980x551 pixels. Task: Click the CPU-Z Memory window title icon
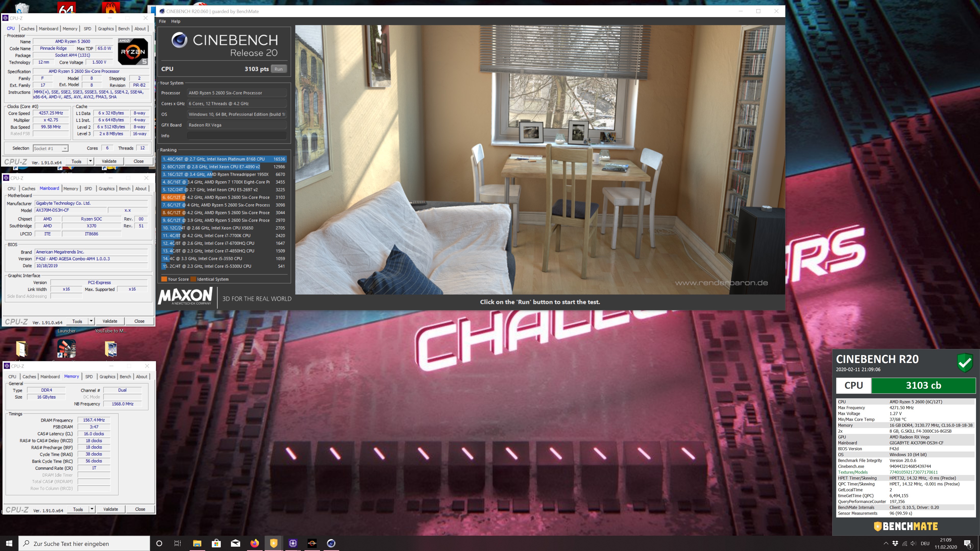coord(7,366)
